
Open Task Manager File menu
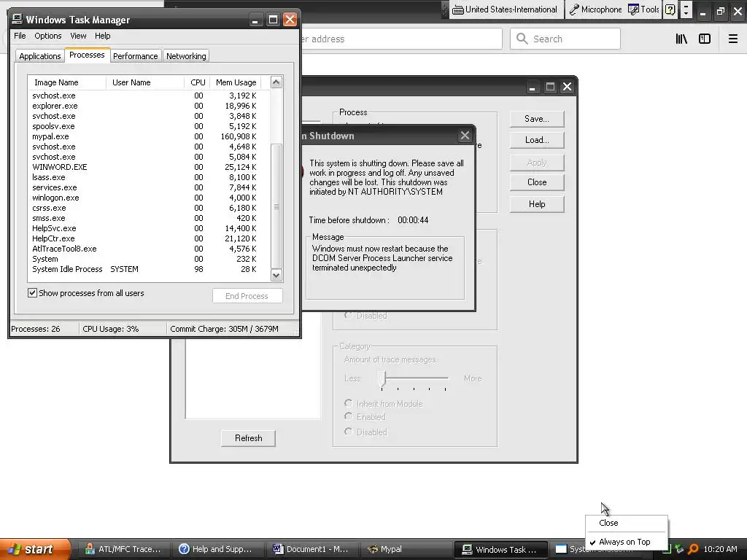(20, 36)
